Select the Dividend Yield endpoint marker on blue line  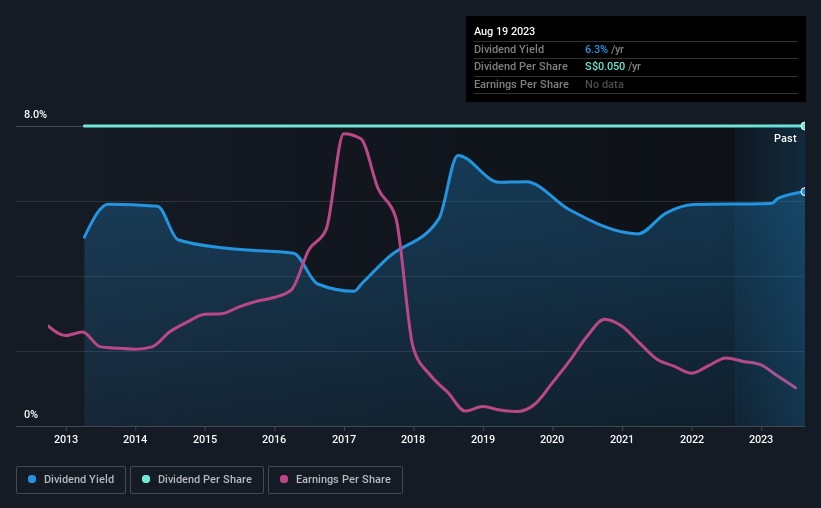coord(804,192)
